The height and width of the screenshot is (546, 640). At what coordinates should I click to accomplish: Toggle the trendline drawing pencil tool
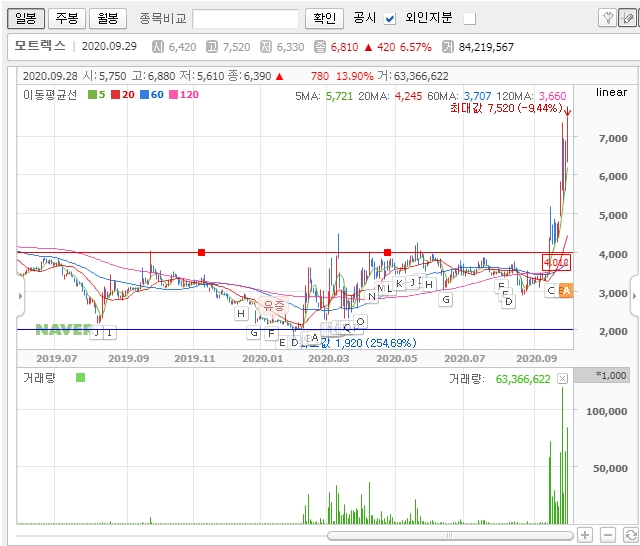pos(627,18)
